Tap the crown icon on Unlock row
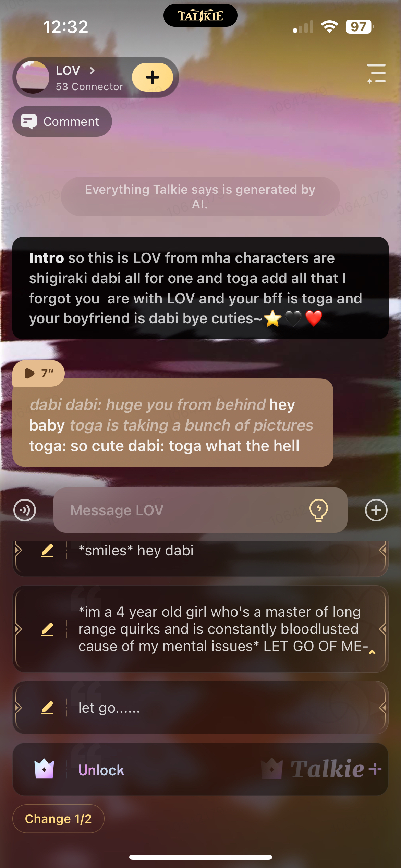Screen dimensions: 401x868 [44, 769]
